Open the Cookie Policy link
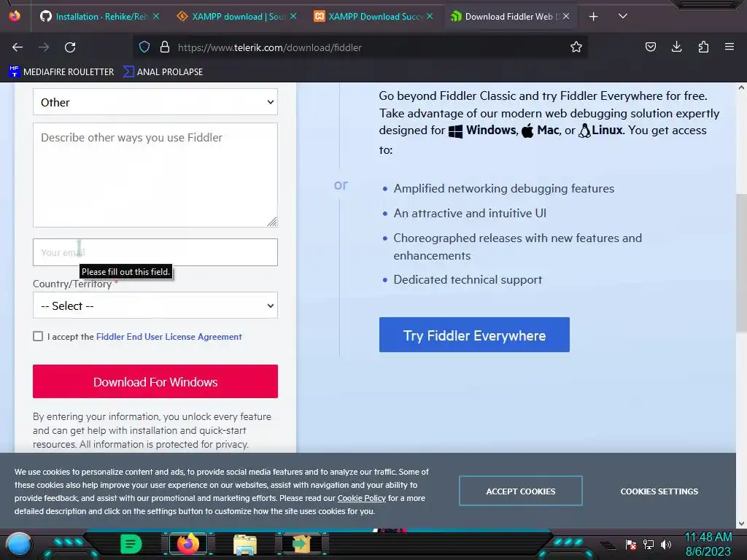Screen dimensions: 747x560 point(362,498)
